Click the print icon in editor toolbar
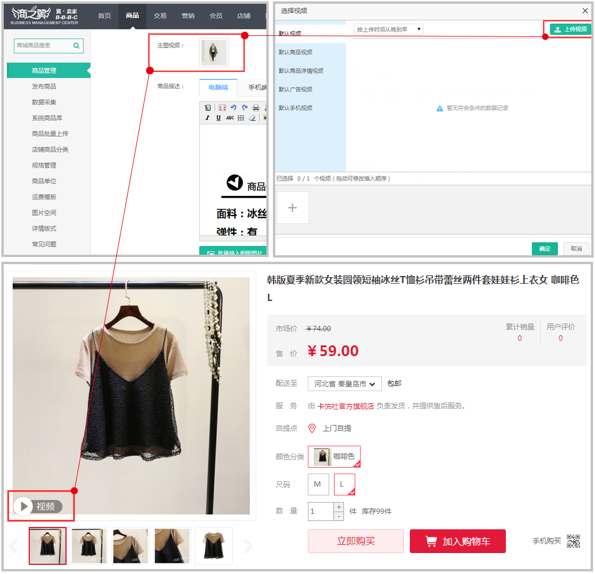This screenshot has width=595, height=574. [x=256, y=108]
